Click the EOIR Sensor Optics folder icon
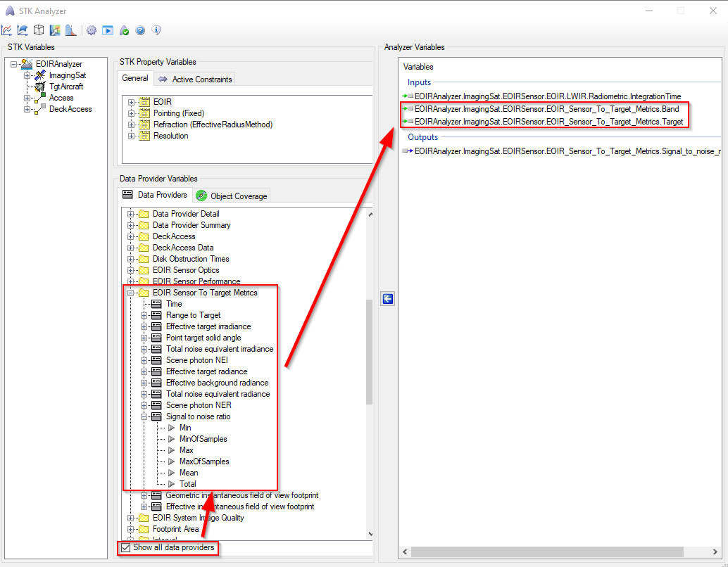The image size is (728, 567). click(144, 270)
